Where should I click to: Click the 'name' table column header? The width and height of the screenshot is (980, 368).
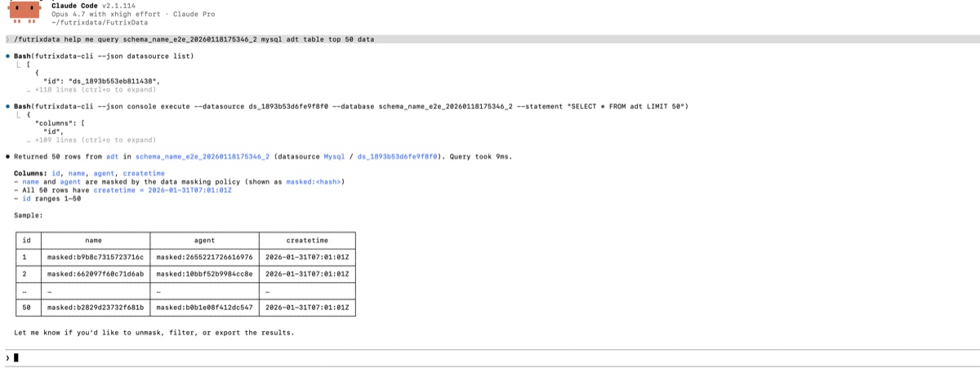coord(93,240)
